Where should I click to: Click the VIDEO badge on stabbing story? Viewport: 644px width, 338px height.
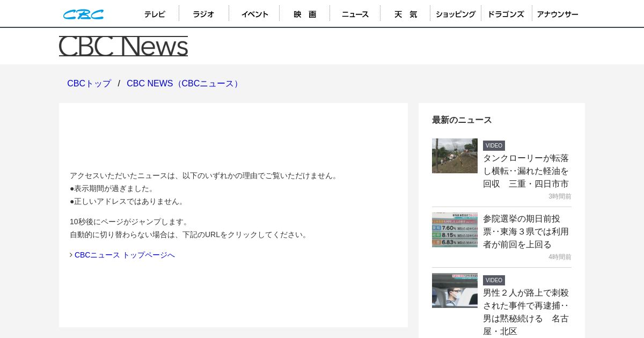pyautogui.click(x=494, y=280)
